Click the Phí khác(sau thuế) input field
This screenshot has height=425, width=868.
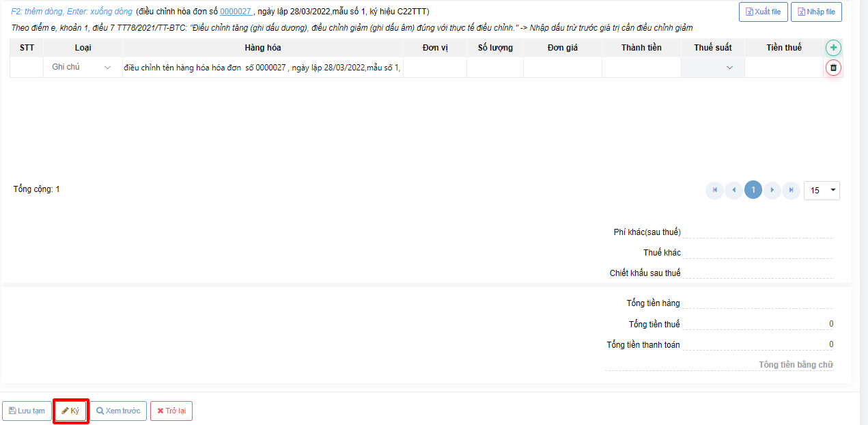pos(757,232)
